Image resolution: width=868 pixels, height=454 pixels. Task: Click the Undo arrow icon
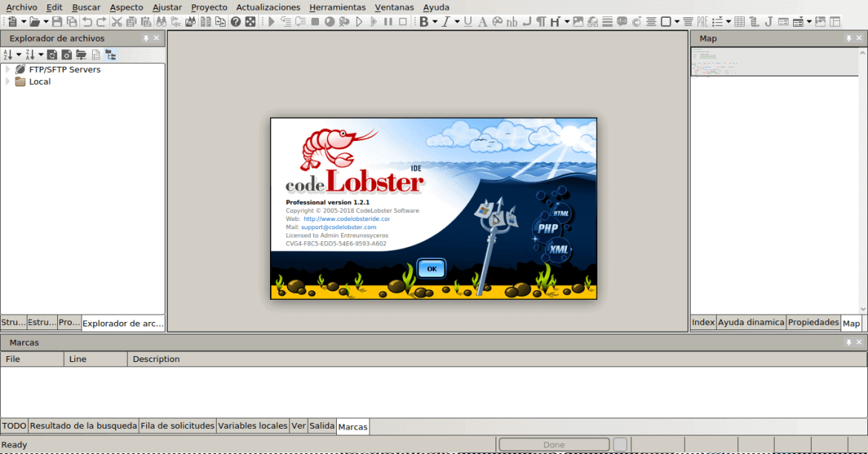pos(87,22)
